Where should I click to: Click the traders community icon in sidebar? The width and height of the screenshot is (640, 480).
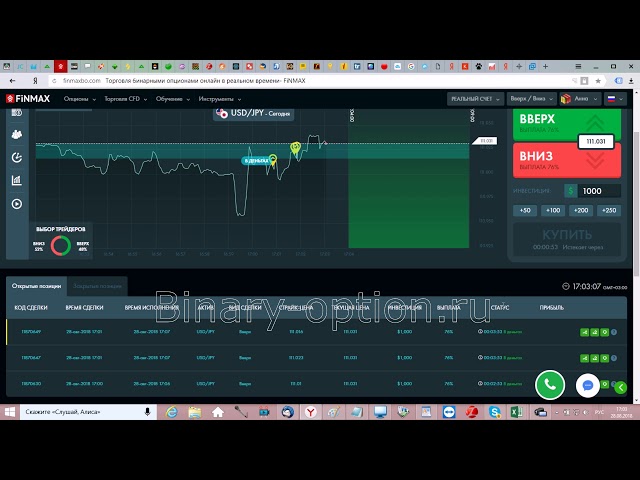pyautogui.click(x=16, y=133)
